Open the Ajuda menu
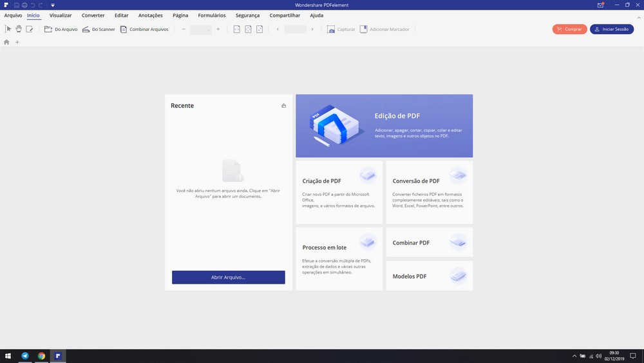The width and height of the screenshot is (644, 363). pos(317,15)
